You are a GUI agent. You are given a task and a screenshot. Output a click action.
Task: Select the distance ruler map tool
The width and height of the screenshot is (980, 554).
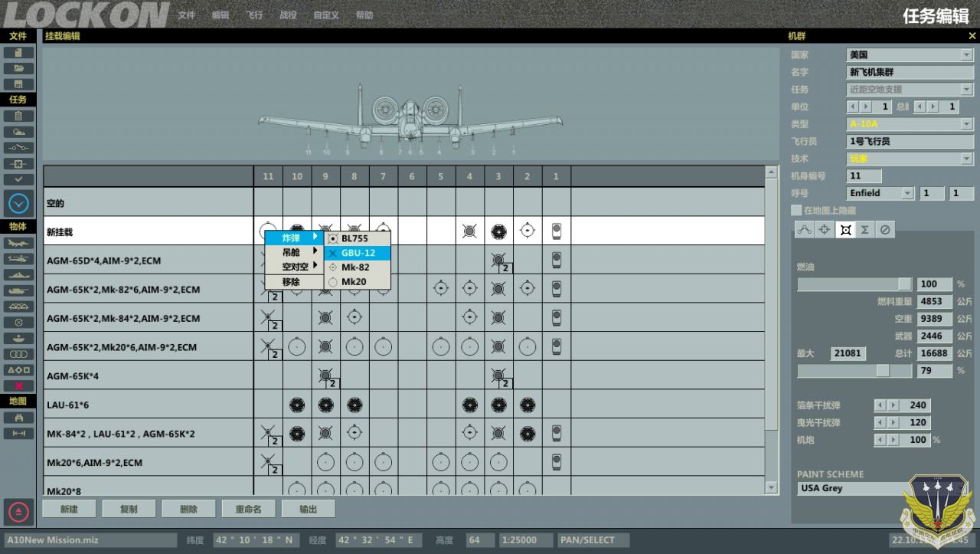point(18,434)
